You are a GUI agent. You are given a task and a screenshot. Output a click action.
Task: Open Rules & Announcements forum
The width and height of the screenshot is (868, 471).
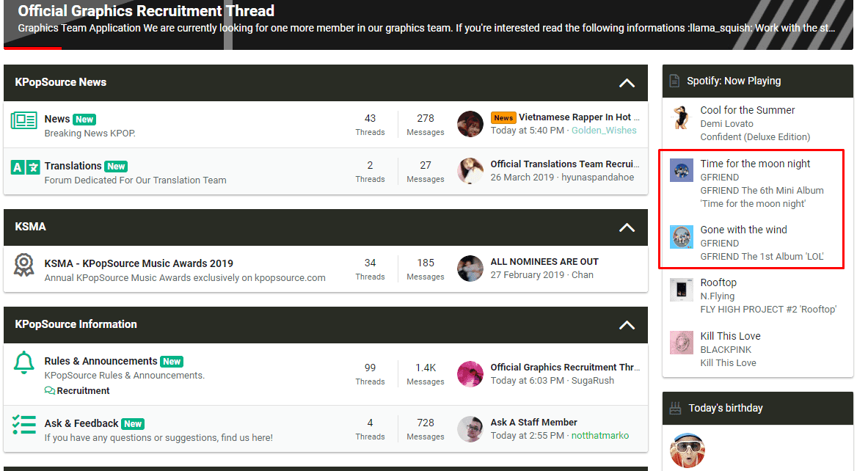click(x=101, y=361)
